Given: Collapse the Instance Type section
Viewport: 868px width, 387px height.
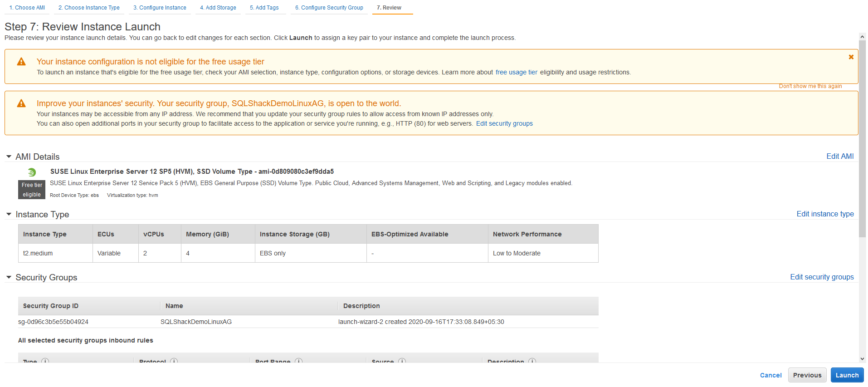Looking at the screenshot, I should click(x=9, y=214).
